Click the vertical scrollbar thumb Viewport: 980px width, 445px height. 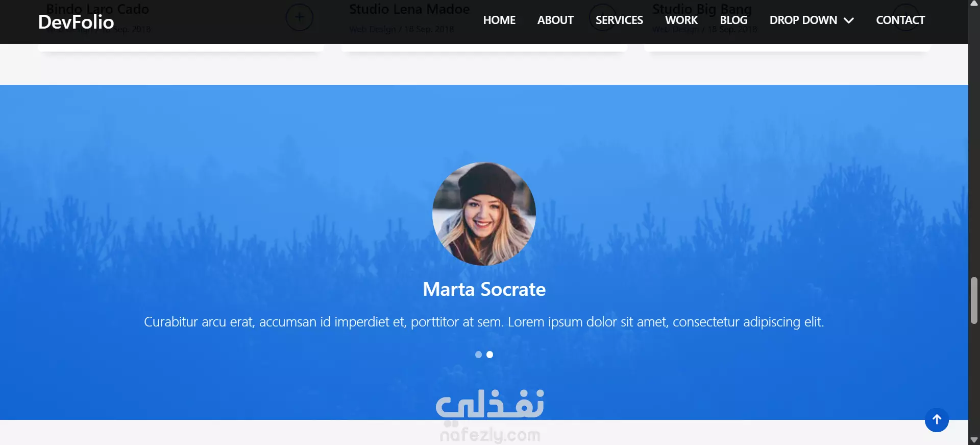(x=974, y=300)
